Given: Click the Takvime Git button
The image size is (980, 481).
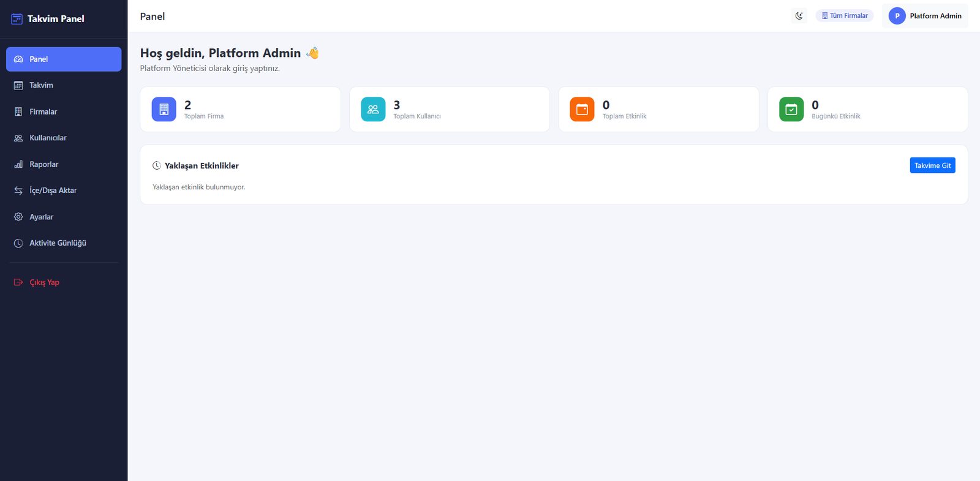Looking at the screenshot, I should click(x=932, y=165).
